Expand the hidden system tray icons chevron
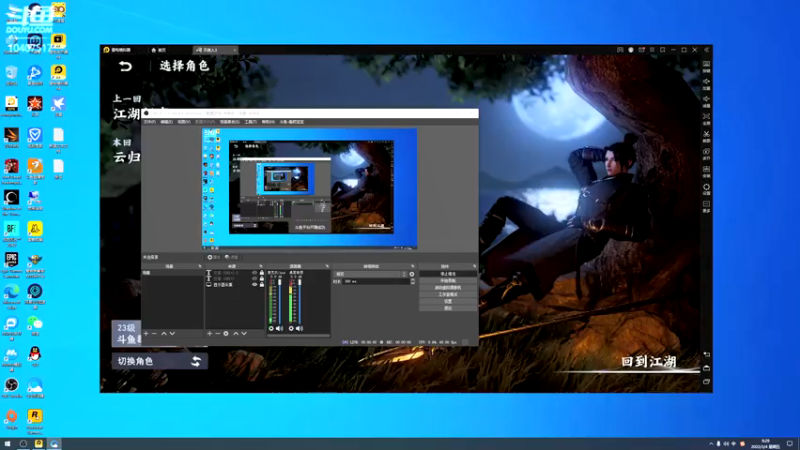 tap(711, 444)
